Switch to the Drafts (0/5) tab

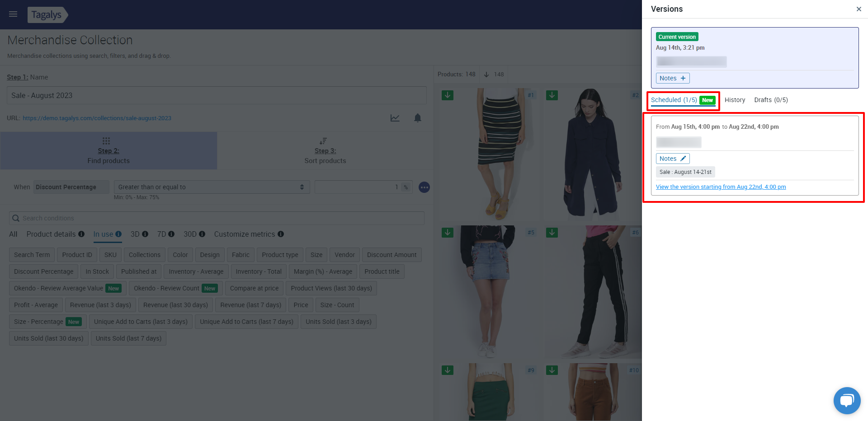pyautogui.click(x=771, y=100)
